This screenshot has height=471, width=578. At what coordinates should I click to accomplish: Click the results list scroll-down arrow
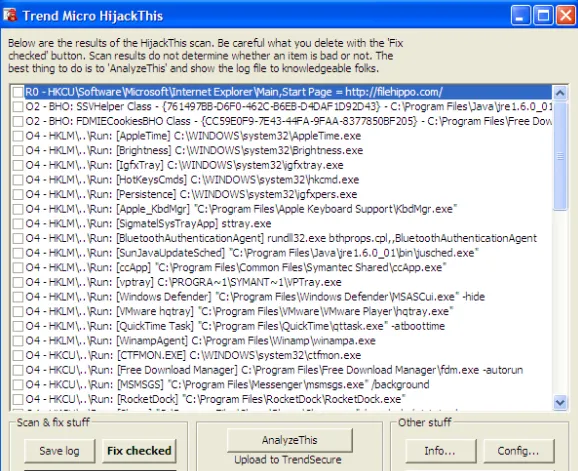[x=560, y=402]
